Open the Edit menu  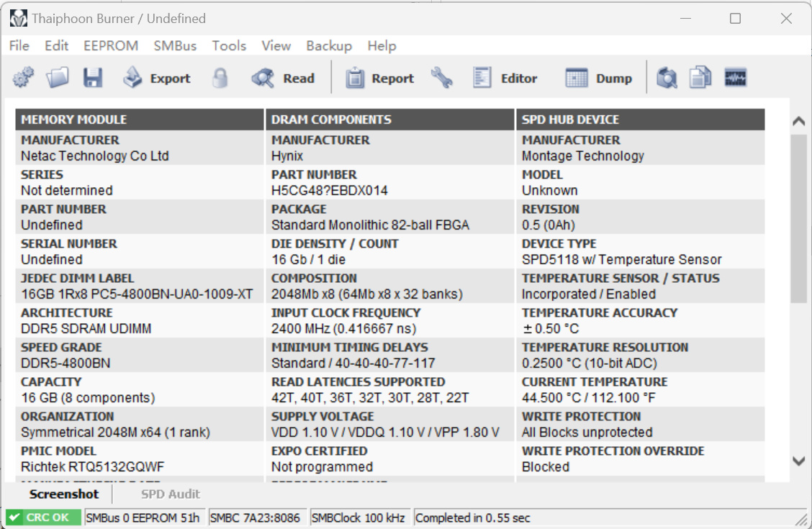click(x=56, y=45)
